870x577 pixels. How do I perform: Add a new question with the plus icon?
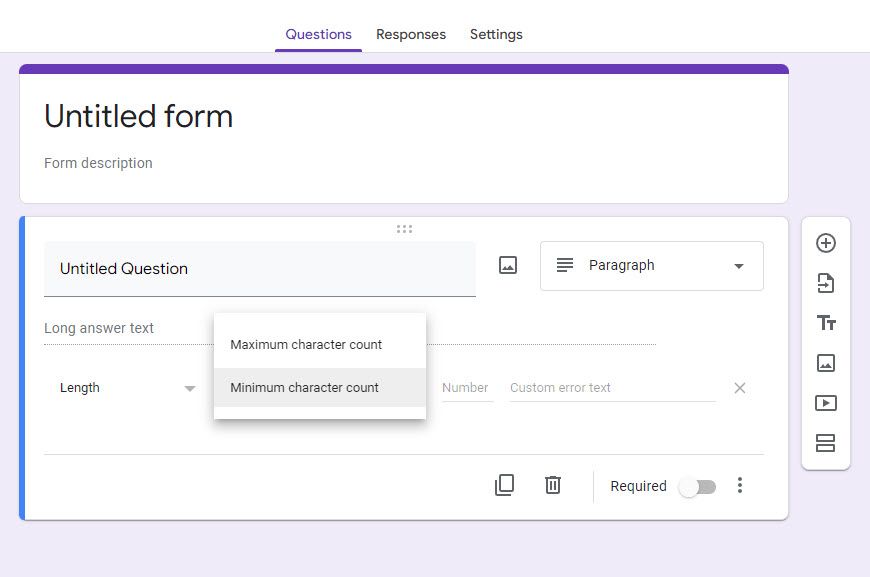tap(825, 242)
